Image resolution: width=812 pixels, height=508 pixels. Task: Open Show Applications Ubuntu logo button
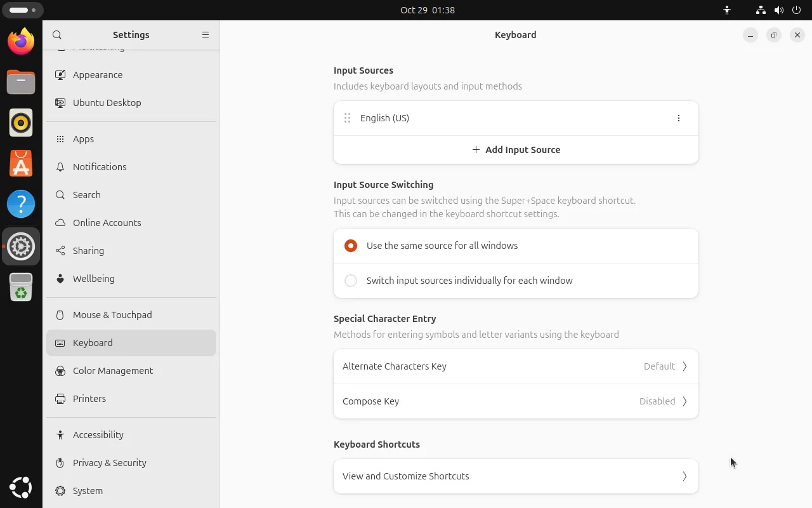pyautogui.click(x=21, y=488)
